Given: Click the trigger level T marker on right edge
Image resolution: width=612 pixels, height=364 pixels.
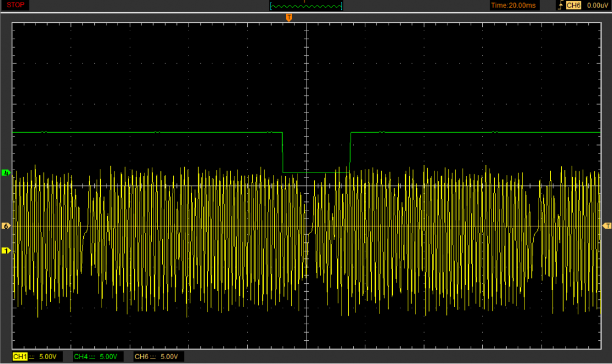Looking at the screenshot, I should (x=606, y=226).
